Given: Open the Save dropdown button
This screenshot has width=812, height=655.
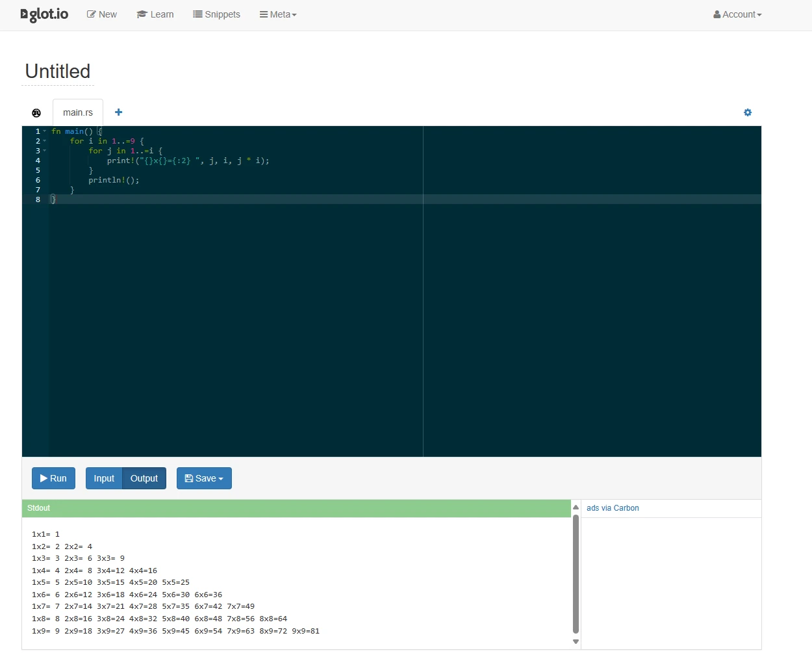Looking at the screenshot, I should pos(204,478).
